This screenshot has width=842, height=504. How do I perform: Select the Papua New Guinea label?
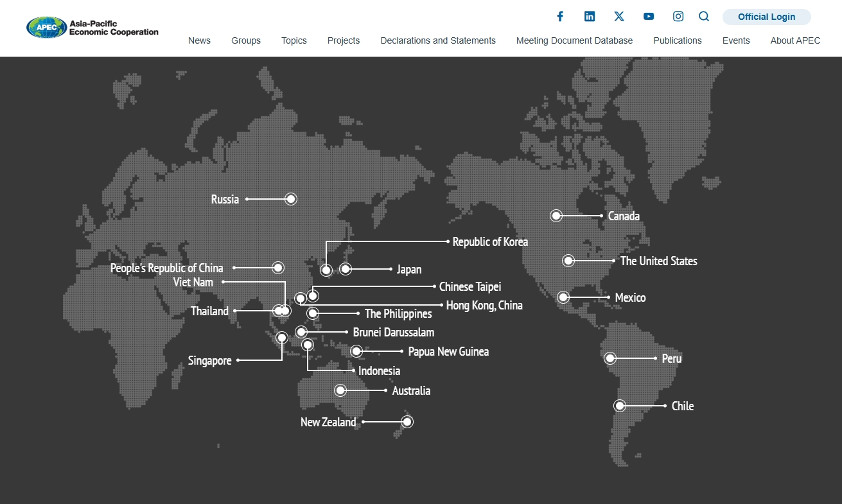coord(448,352)
